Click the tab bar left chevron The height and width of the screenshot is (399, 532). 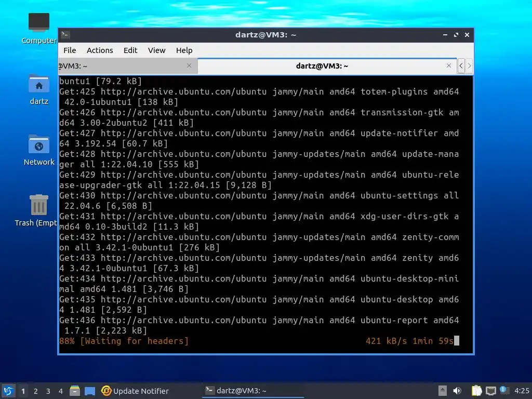tap(461, 66)
